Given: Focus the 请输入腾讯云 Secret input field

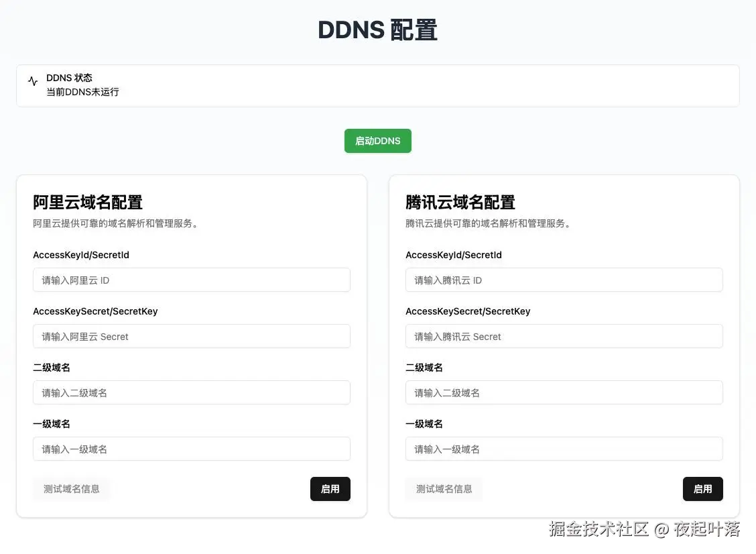Looking at the screenshot, I should tap(564, 337).
